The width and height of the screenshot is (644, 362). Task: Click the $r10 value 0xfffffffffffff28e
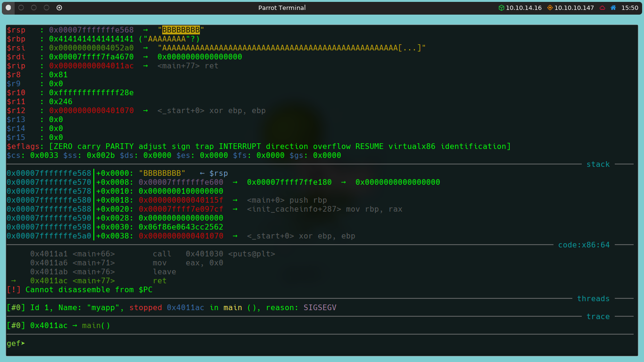[91, 93]
